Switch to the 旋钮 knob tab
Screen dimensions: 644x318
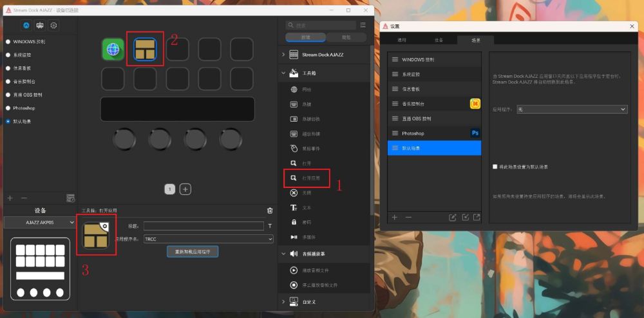(346, 38)
